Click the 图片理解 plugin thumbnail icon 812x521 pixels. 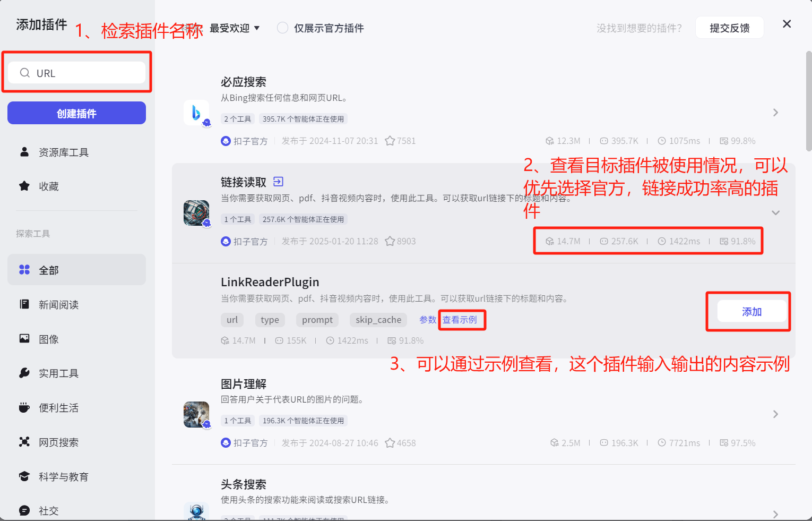[x=196, y=414]
